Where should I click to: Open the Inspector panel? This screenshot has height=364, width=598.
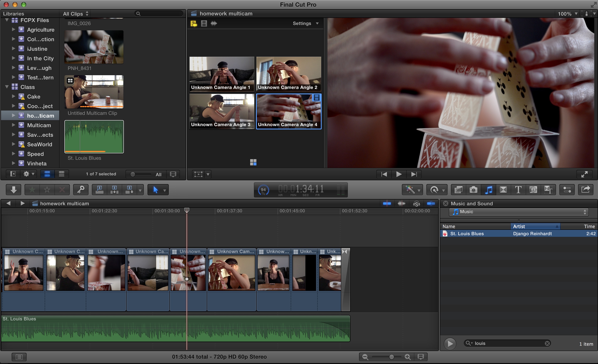pos(567,189)
